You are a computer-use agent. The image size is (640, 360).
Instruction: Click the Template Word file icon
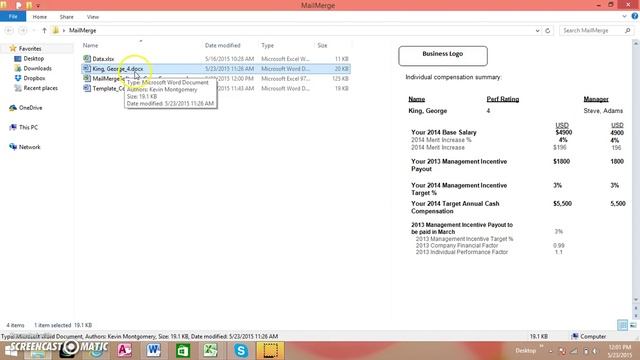pos(87,88)
